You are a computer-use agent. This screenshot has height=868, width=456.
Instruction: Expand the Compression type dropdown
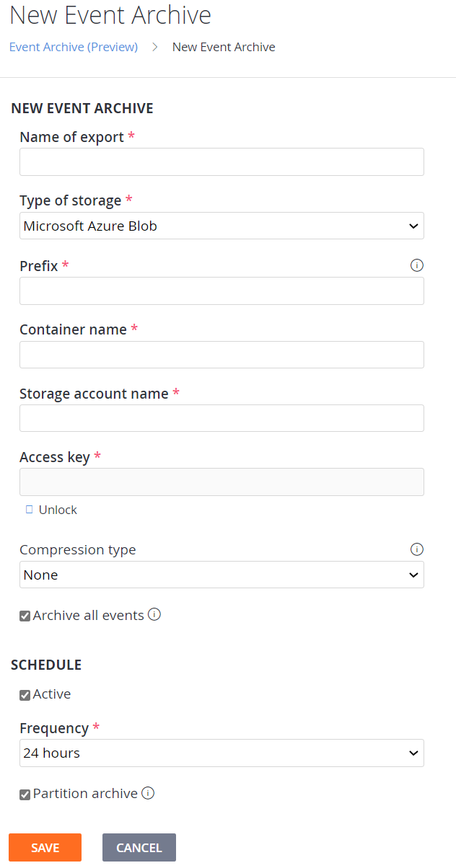point(222,575)
